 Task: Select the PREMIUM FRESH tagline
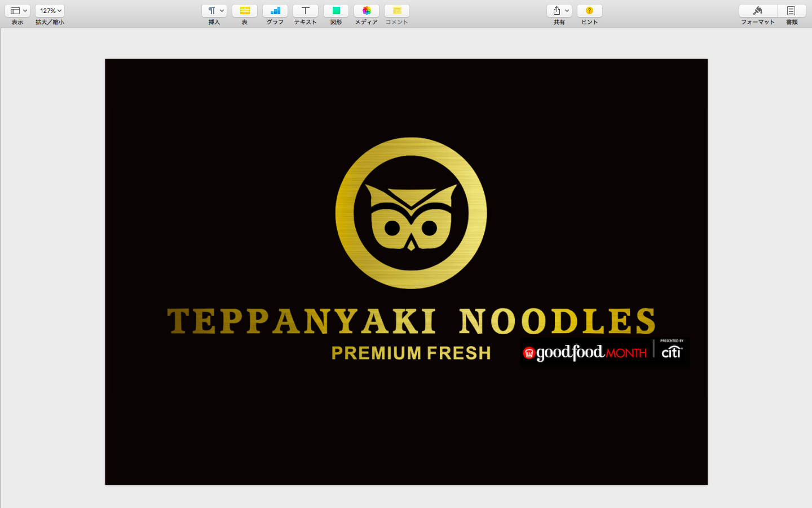tap(411, 353)
